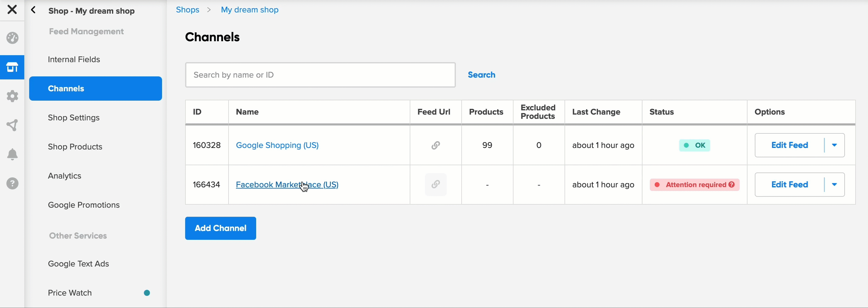Open Google Text Ads menu item
This screenshot has height=308, width=868.
coord(78,264)
